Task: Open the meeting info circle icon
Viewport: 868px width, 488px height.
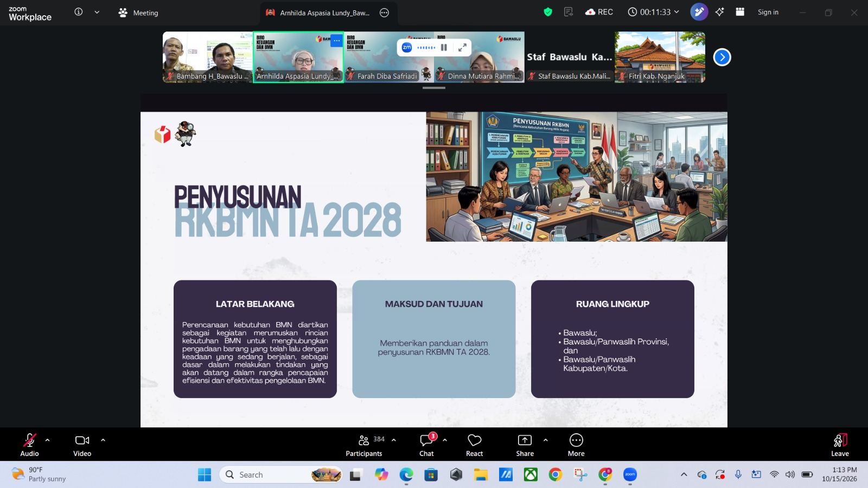Action: [79, 12]
